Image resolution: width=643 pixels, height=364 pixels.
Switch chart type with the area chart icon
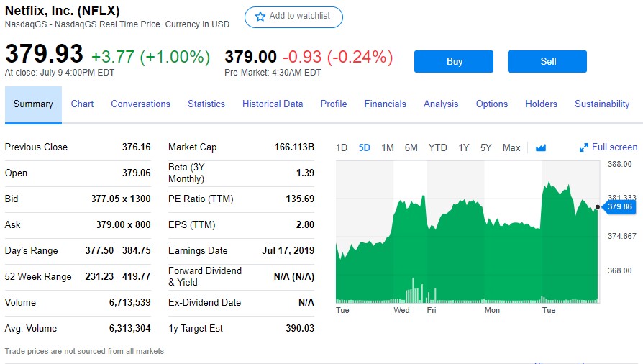click(x=540, y=147)
